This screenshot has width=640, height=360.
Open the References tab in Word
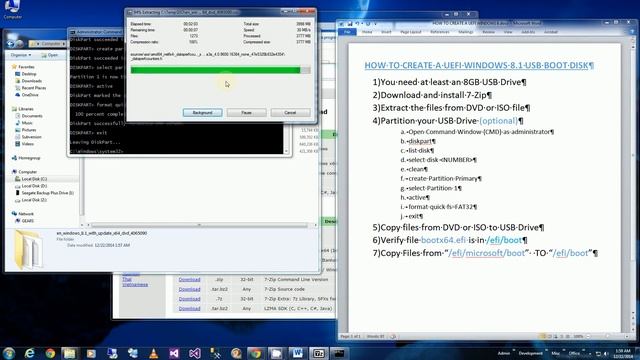pos(440,32)
